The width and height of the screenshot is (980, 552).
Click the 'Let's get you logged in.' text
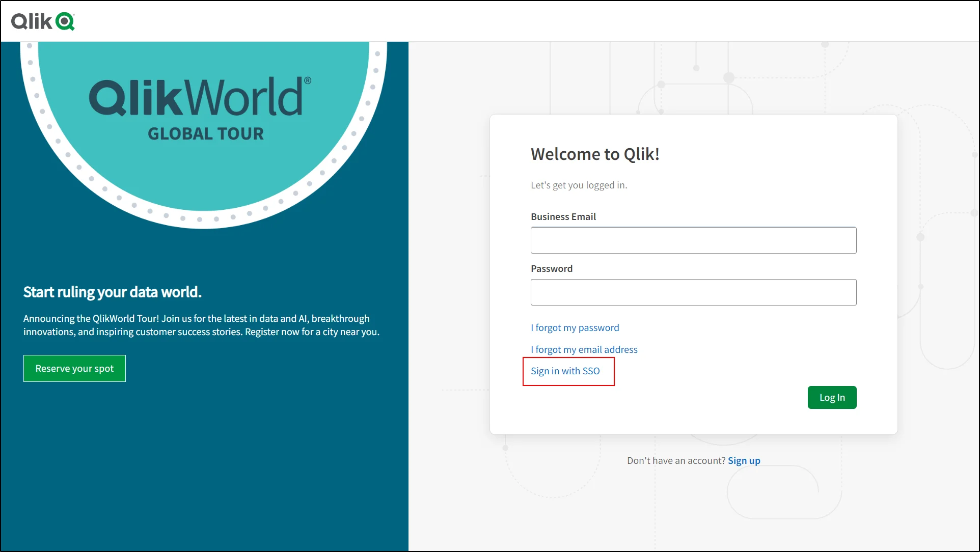coord(579,185)
